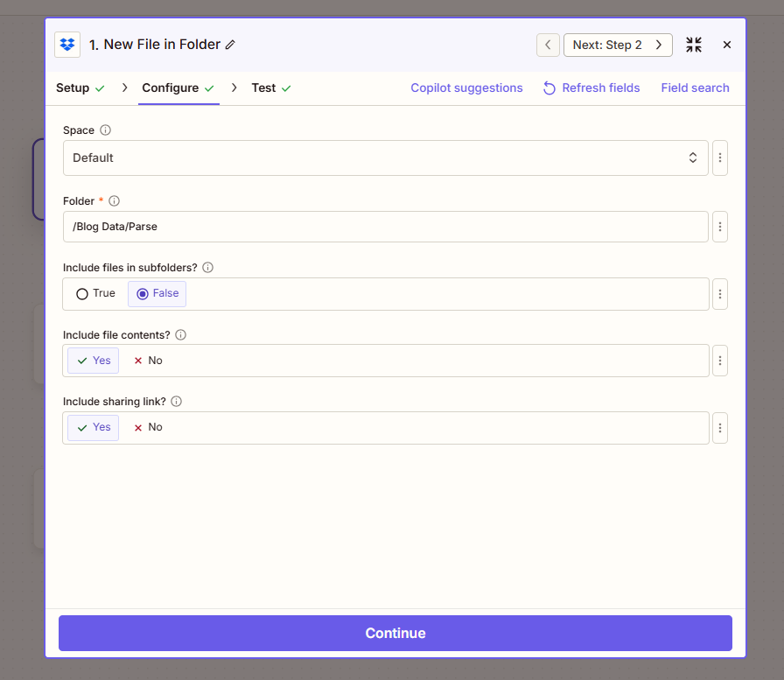Image resolution: width=784 pixels, height=680 pixels.
Task: Set Include sharing link to No
Action: 147,427
